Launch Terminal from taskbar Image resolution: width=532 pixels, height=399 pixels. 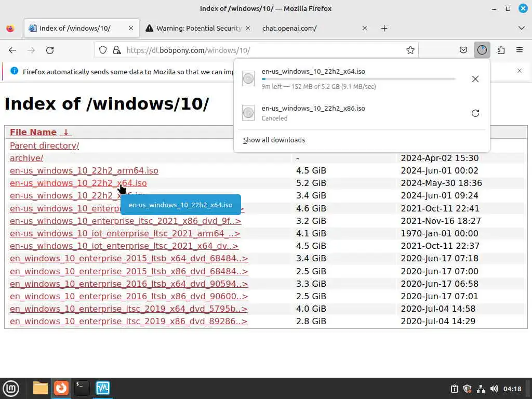82,388
